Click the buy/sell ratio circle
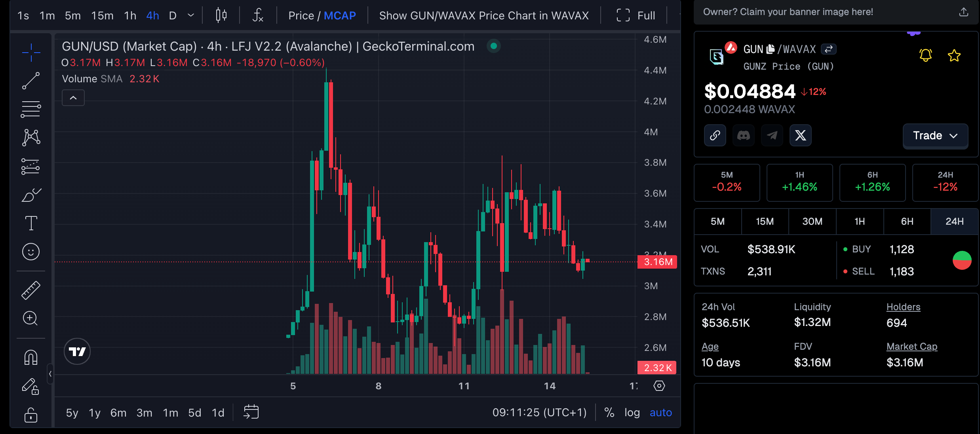 point(962,260)
